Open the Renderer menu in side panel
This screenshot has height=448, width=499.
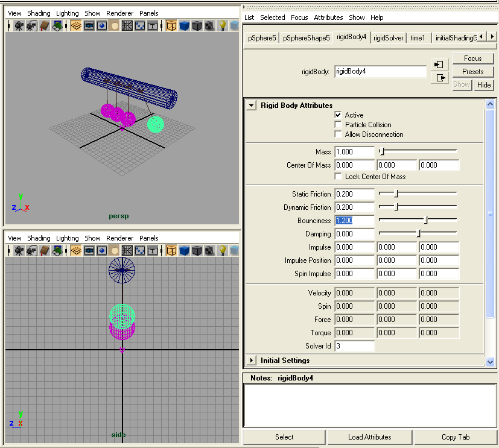coord(120,238)
